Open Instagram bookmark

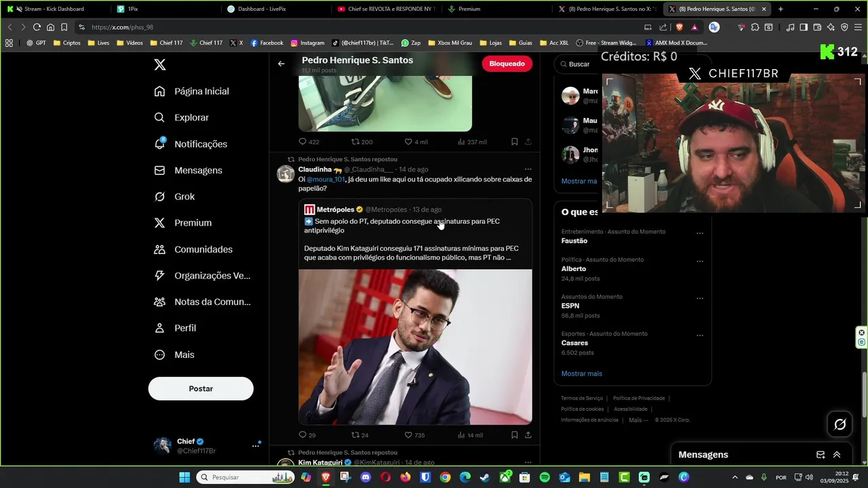(x=307, y=43)
